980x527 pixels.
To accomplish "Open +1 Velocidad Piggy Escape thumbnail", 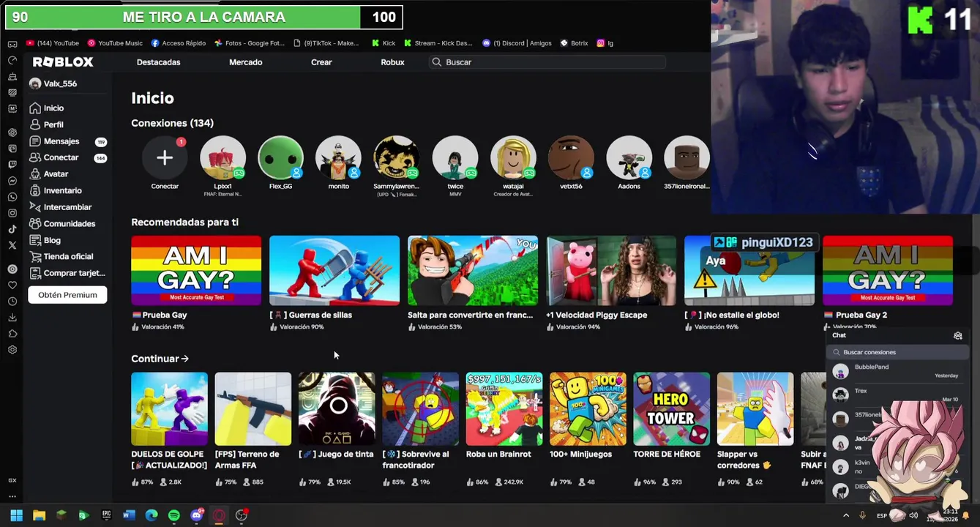I will coord(611,270).
